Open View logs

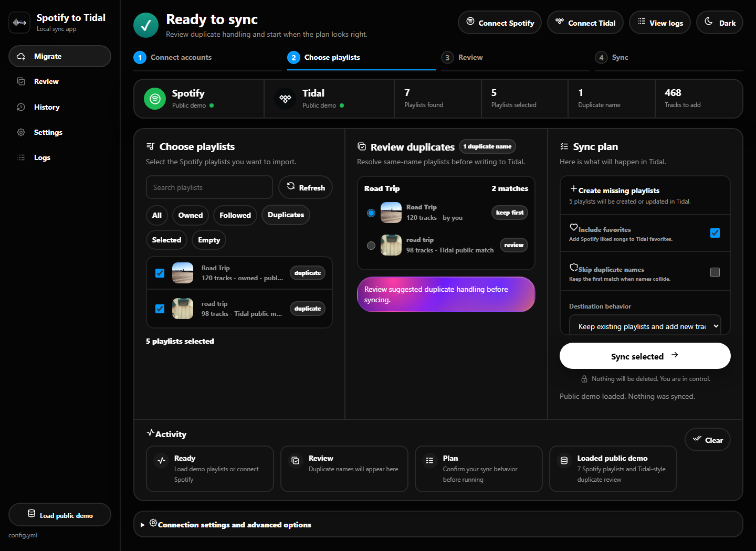660,23
